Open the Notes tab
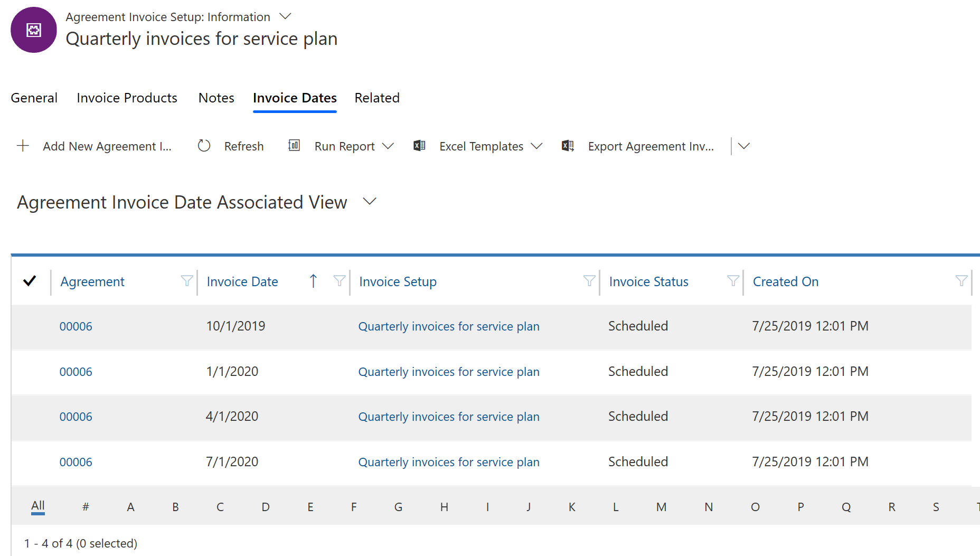The width and height of the screenshot is (980, 556). 216,98
